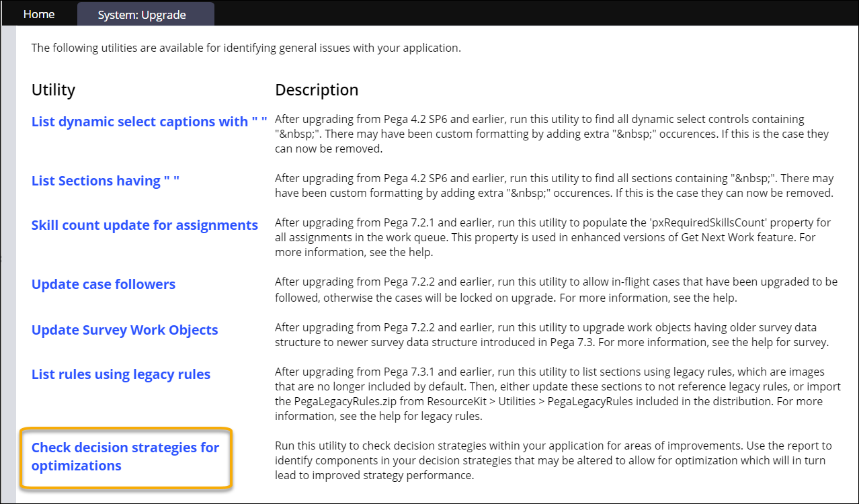859x504 pixels.
Task: Click the in-flight cases description paragraph
Action: tap(556, 288)
